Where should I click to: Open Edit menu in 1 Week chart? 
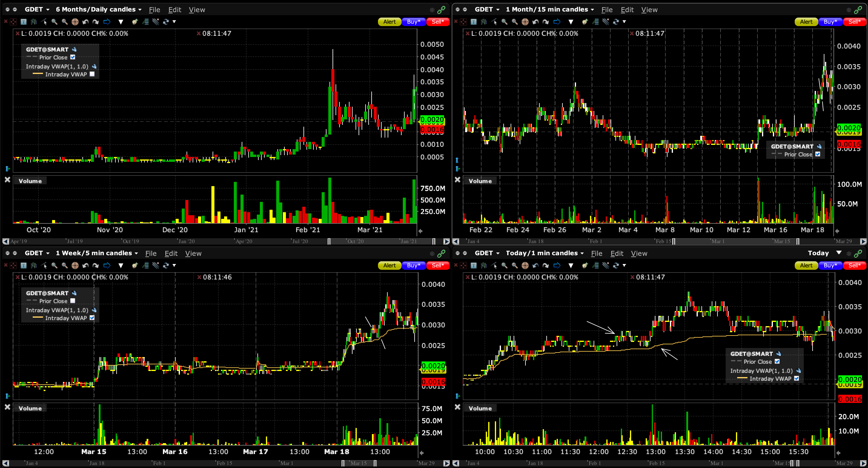point(171,253)
